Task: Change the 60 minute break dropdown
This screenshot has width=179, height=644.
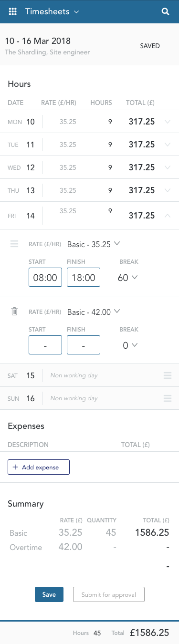Action: click(127, 278)
